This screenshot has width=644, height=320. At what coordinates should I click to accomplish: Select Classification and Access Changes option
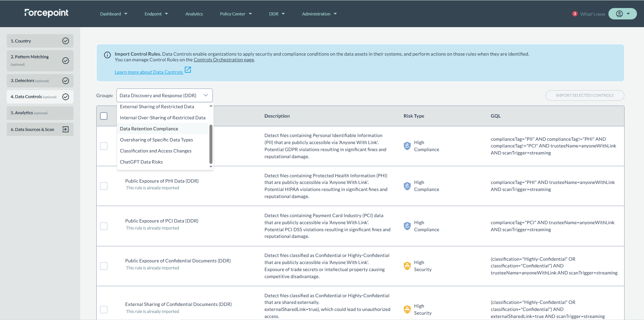(x=163, y=151)
